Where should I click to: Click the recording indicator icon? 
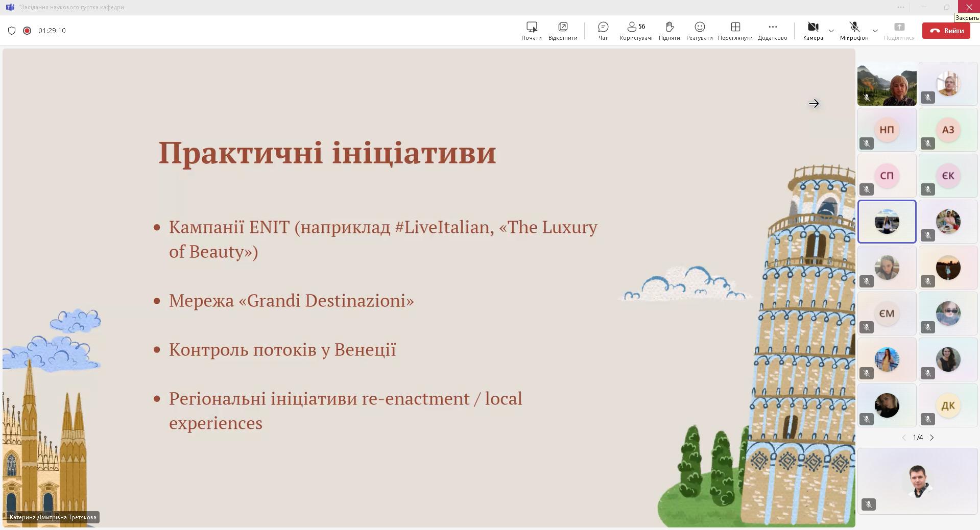tap(27, 31)
